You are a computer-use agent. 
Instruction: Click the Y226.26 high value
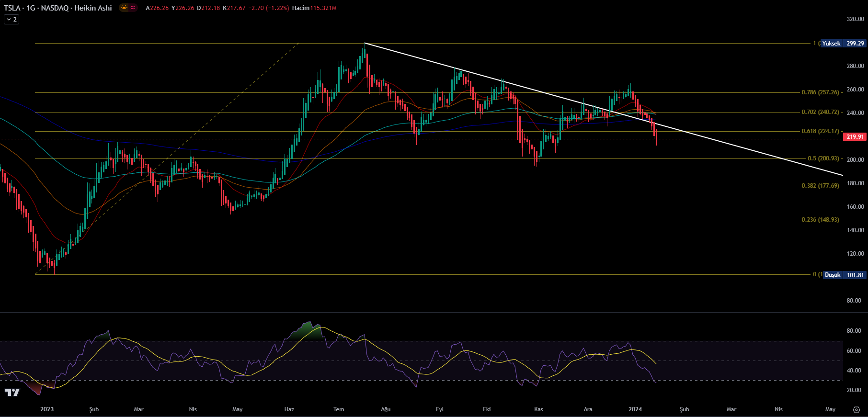click(x=183, y=8)
